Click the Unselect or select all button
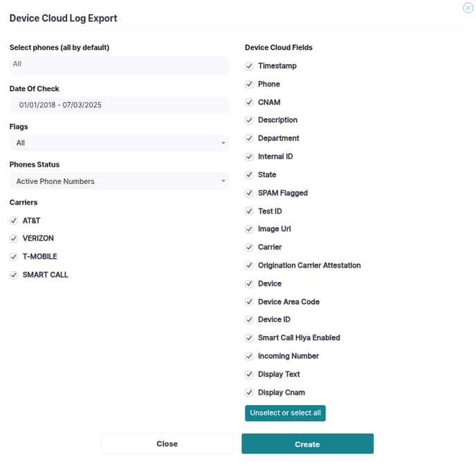Viewport: 476px width, 466px height. point(285,413)
